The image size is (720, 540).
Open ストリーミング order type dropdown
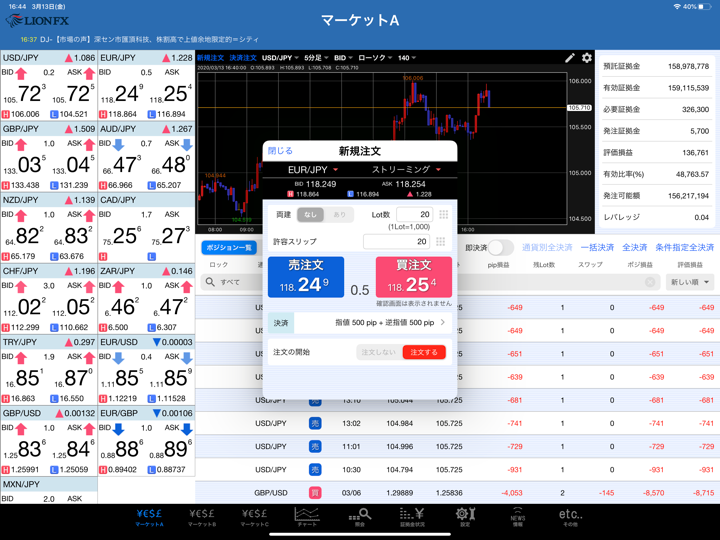405,170
